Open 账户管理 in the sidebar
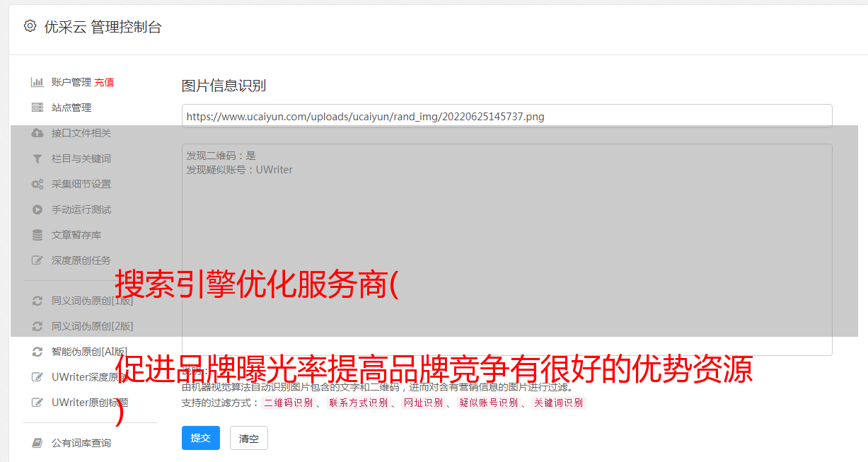This screenshot has height=462, width=868. click(71, 82)
